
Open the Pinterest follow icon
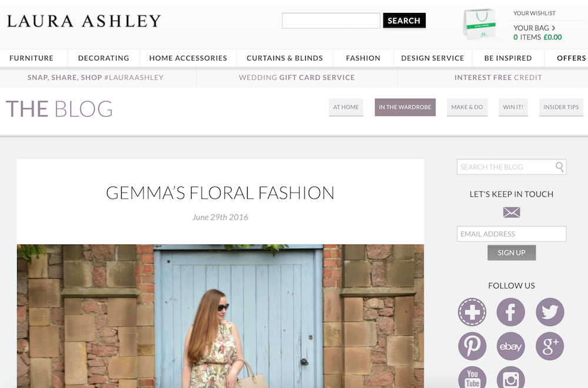(472, 346)
